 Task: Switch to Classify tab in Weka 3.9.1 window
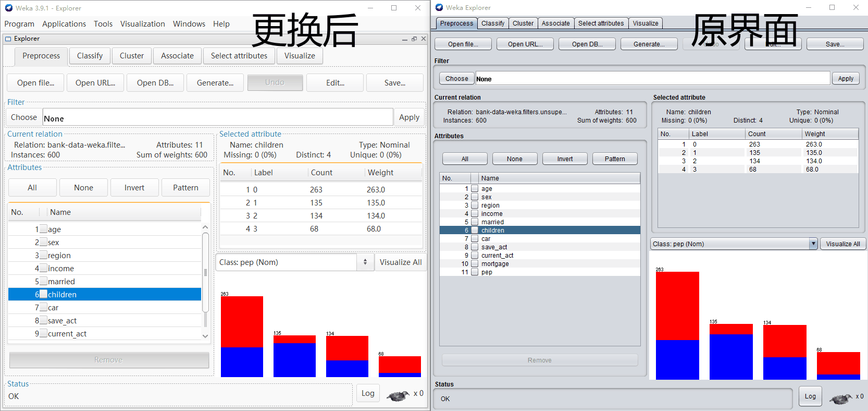click(x=90, y=56)
